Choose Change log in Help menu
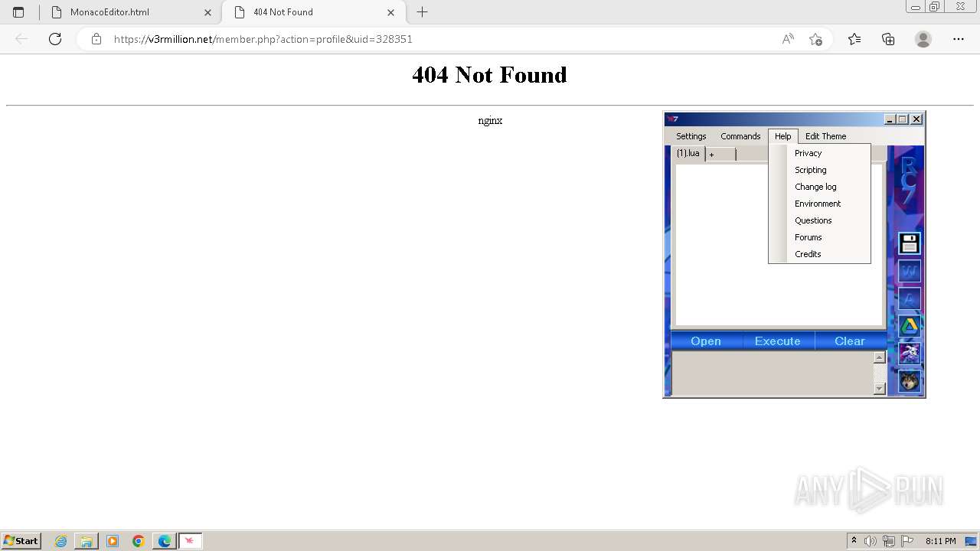The width and height of the screenshot is (980, 551). pos(819,187)
